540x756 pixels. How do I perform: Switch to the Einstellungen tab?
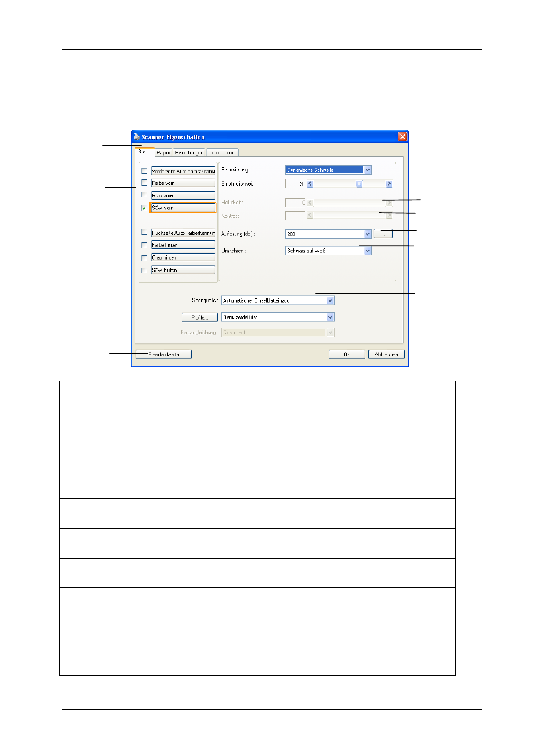pos(189,153)
